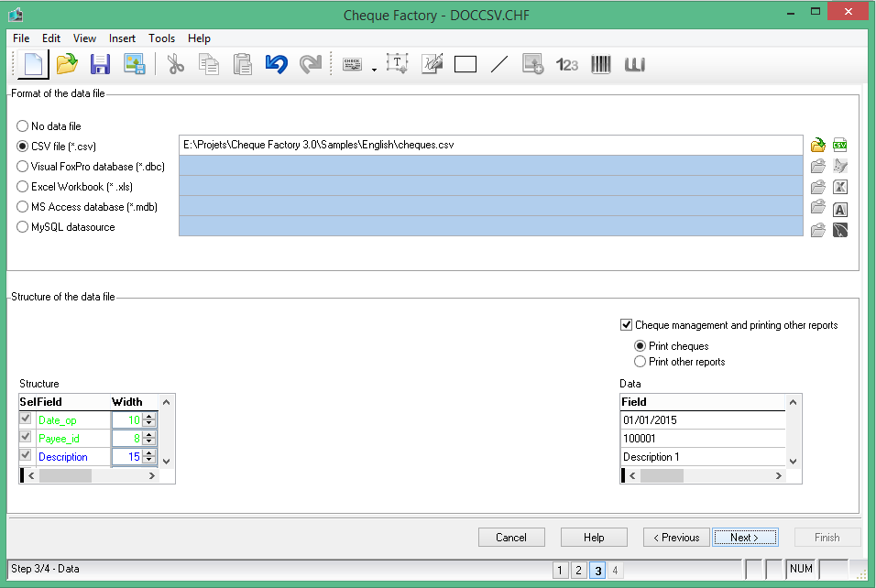Viewport: 876px width, 588px height.
Task: Select the Text box insert tool
Action: [397, 64]
